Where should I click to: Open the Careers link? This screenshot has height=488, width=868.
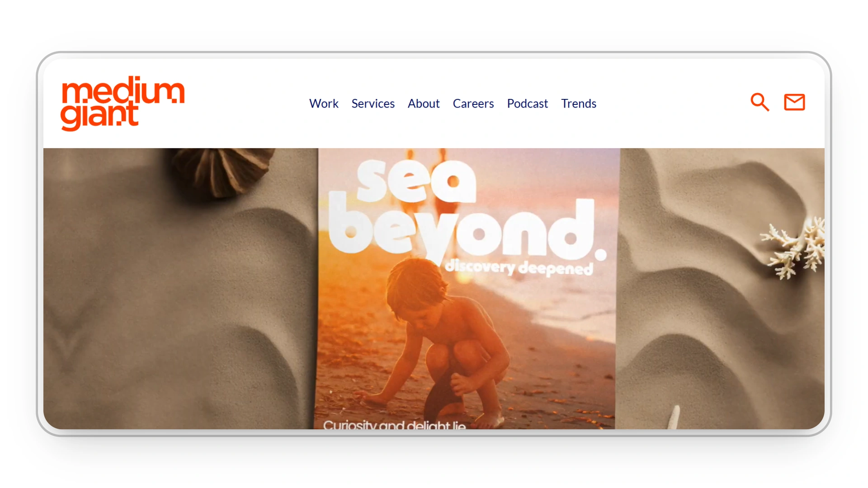coord(473,103)
